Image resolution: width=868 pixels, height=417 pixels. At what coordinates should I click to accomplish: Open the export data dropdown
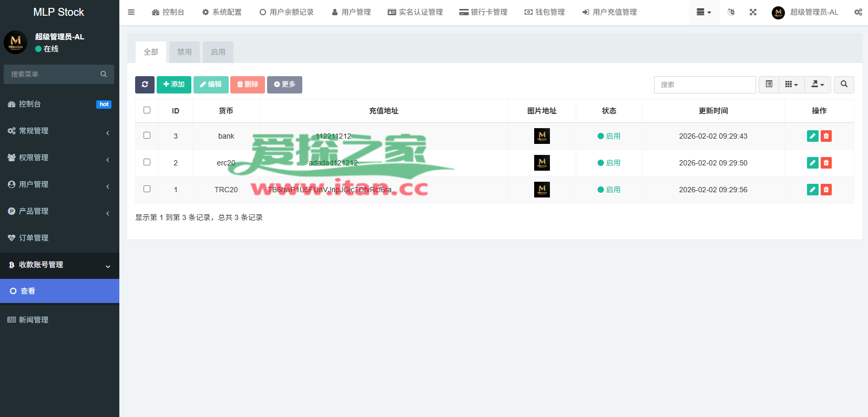click(818, 85)
